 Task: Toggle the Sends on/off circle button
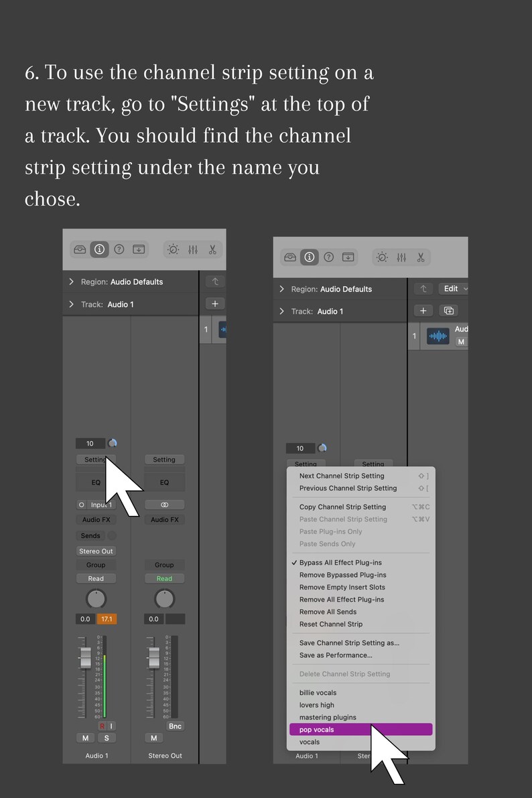[x=112, y=535]
